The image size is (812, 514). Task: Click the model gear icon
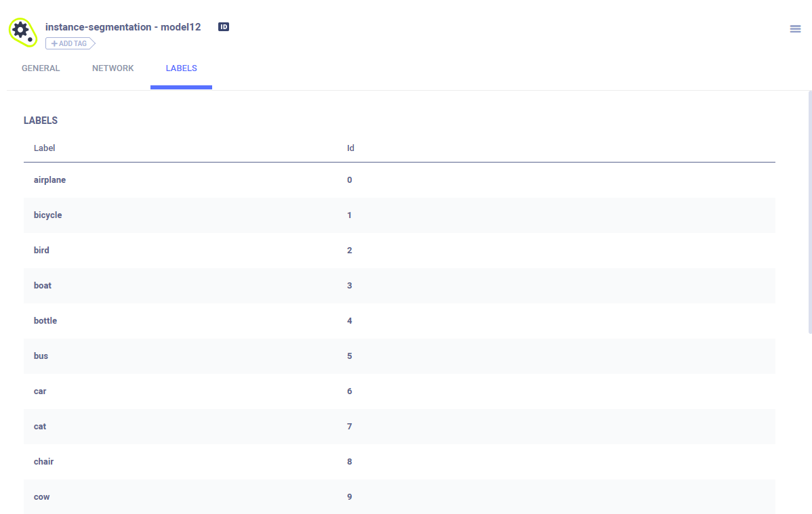21,31
